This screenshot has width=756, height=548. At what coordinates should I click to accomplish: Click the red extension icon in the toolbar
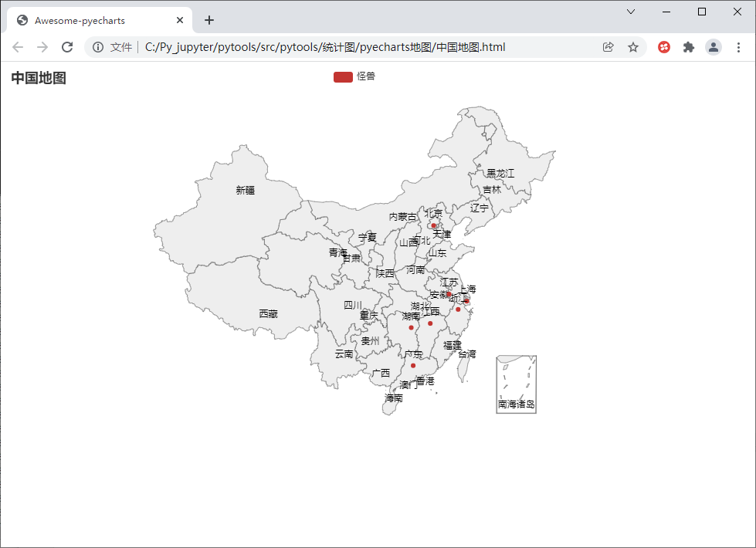pos(663,47)
